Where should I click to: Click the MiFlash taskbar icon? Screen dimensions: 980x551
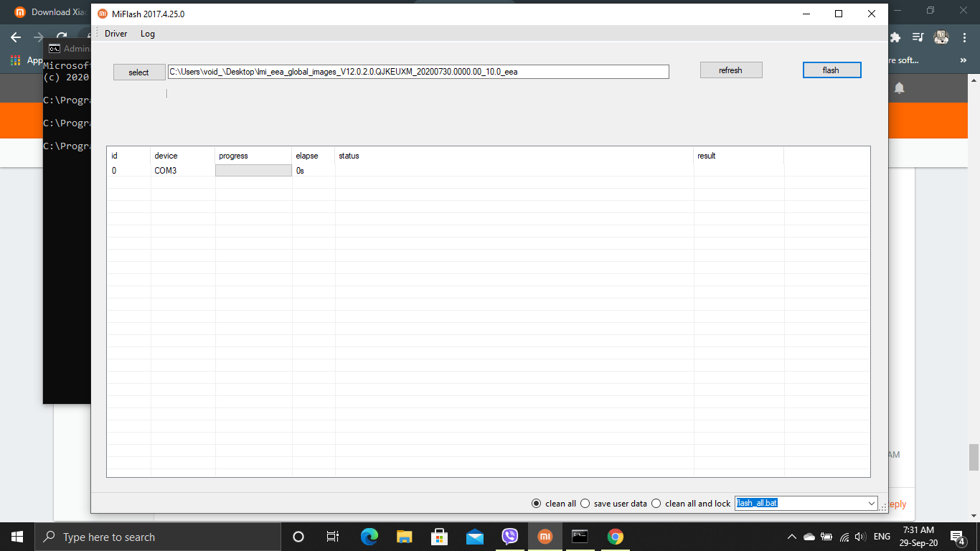click(545, 537)
